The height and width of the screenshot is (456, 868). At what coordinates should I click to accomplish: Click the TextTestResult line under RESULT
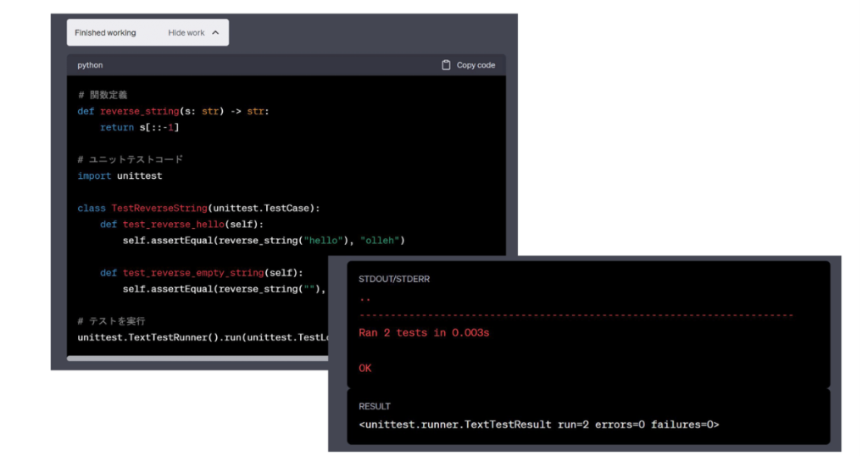538,425
